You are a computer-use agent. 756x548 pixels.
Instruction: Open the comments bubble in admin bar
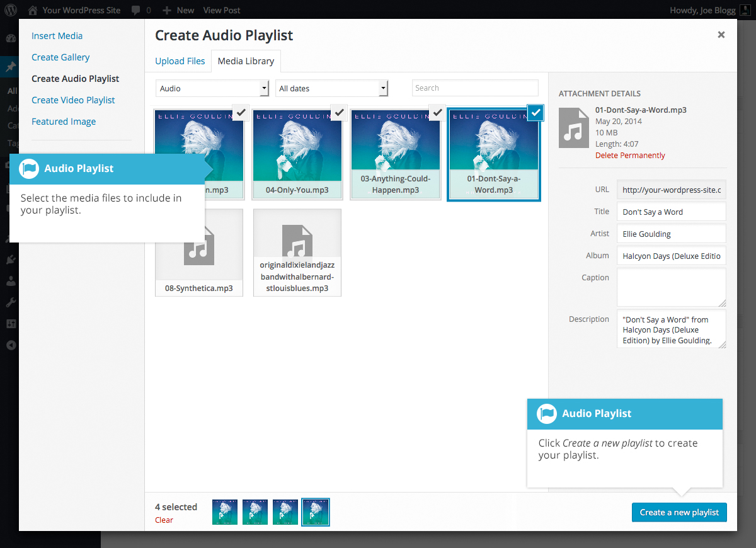pos(141,10)
